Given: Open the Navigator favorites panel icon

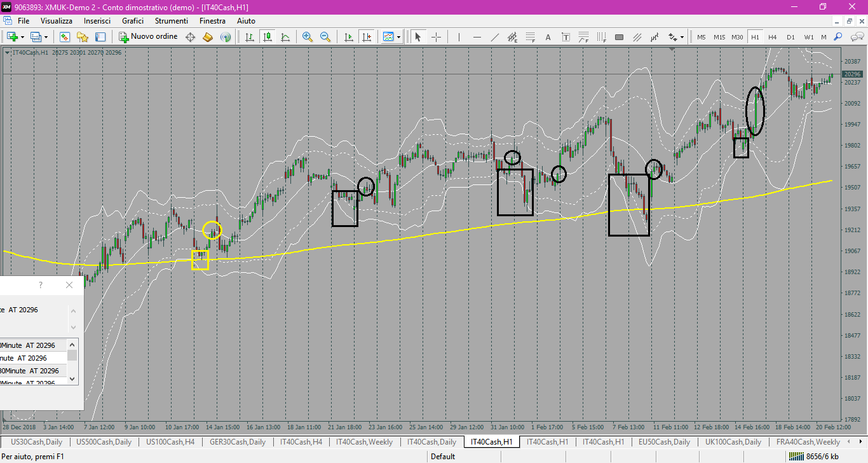Looking at the screenshot, I should point(83,37).
